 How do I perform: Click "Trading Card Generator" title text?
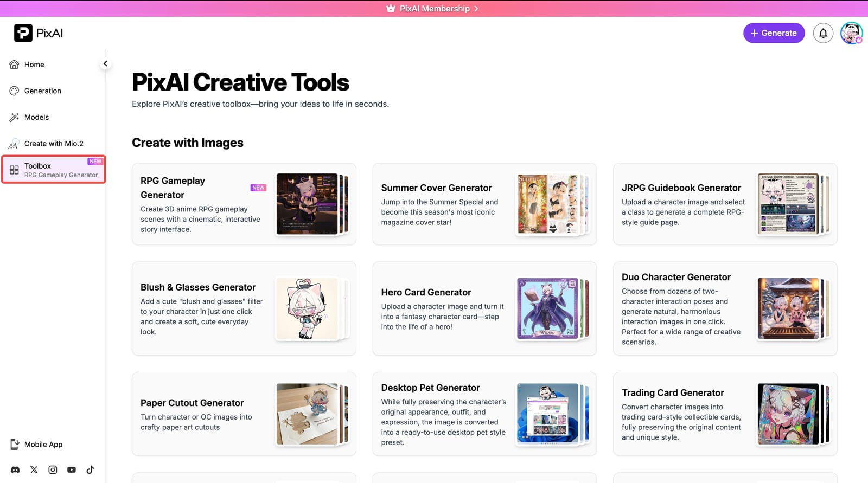click(673, 392)
